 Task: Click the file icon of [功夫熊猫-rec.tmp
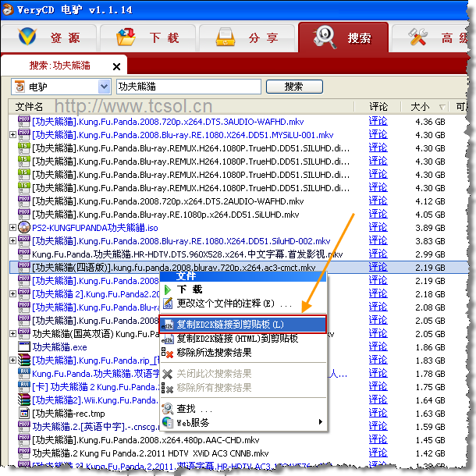(x=24, y=413)
